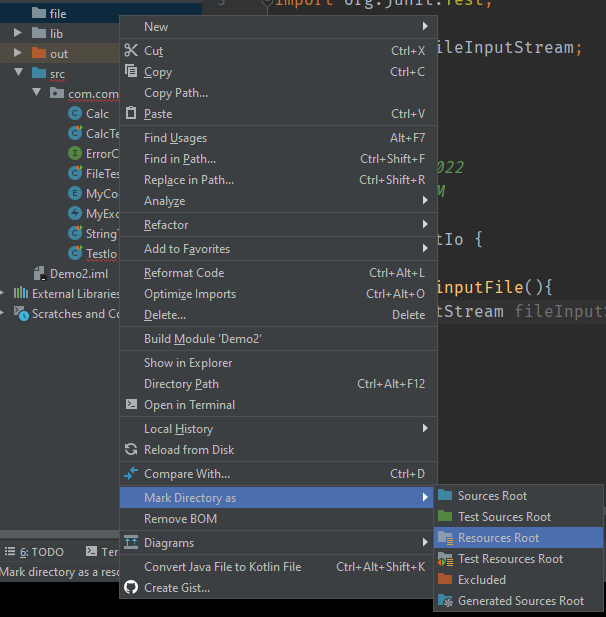Click the Scratches and Consoles icon
The width and height of the screenshot is (606, 617).
tap(21, 314)
